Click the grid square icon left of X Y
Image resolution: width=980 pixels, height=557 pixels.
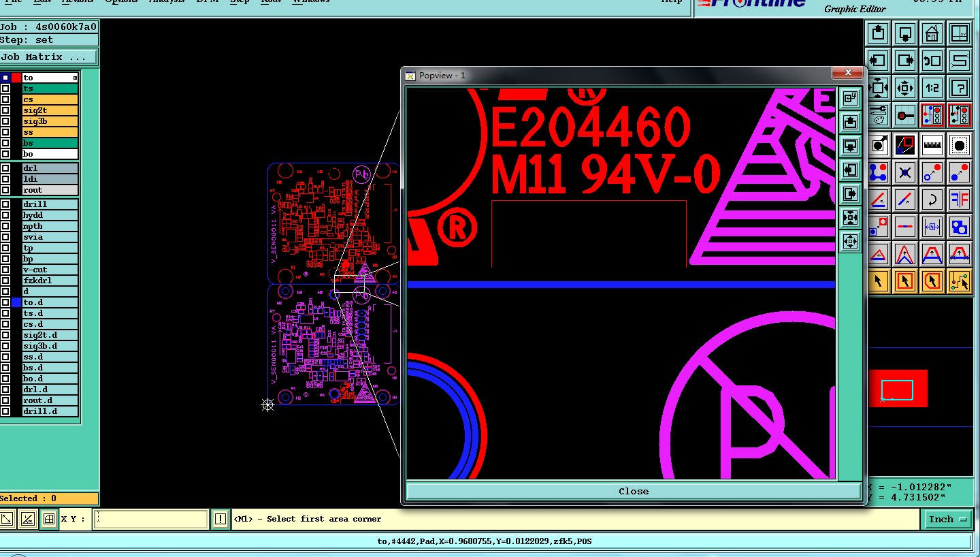[48, 519]
